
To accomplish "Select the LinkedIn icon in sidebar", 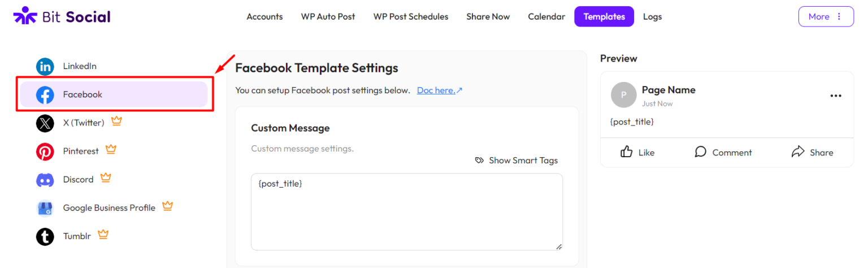I will click(x=45, y=66).
